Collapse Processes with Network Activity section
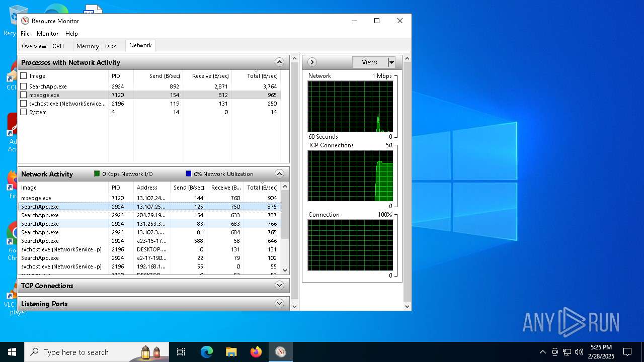This screenshot has width=644, height=362. [280, 62]
